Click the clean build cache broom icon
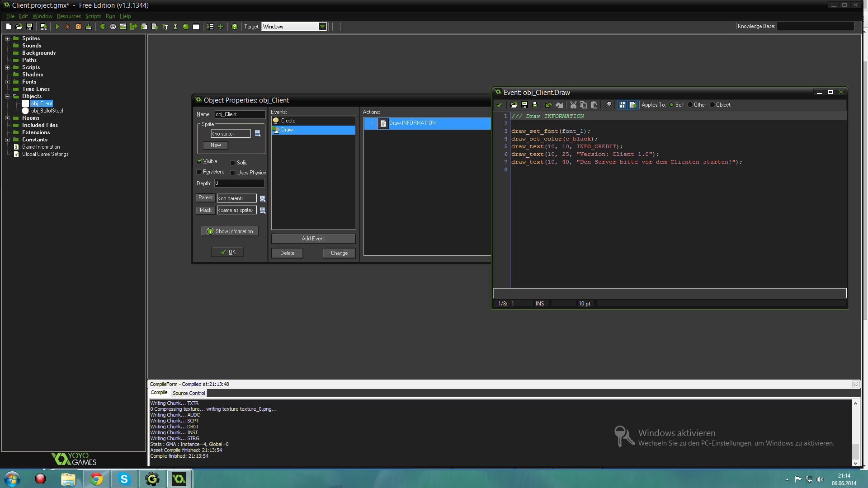The width and height of the screenshot is (868, 488). pyautogui.click(x=89, y=27)
